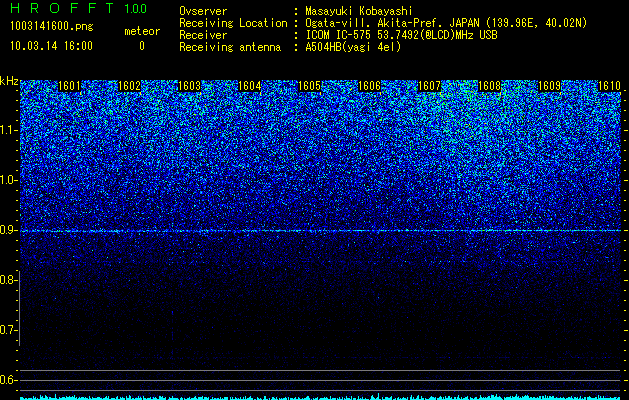Click the Receiving Location label

(233, 23)
